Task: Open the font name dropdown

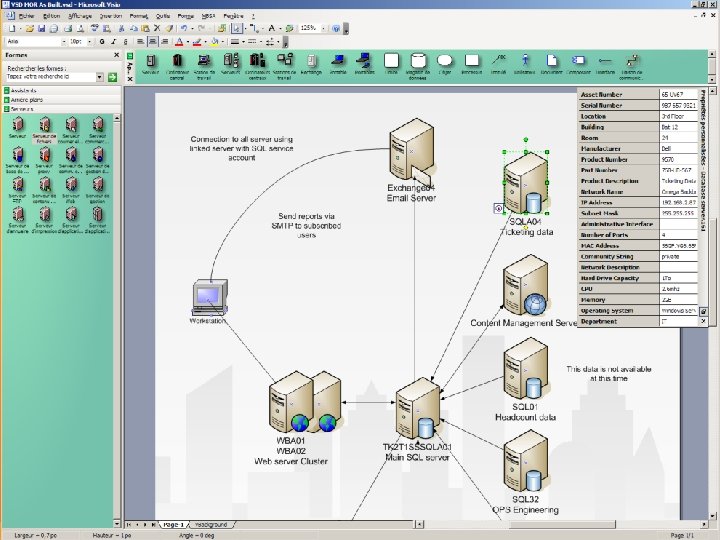Action: 64,42
